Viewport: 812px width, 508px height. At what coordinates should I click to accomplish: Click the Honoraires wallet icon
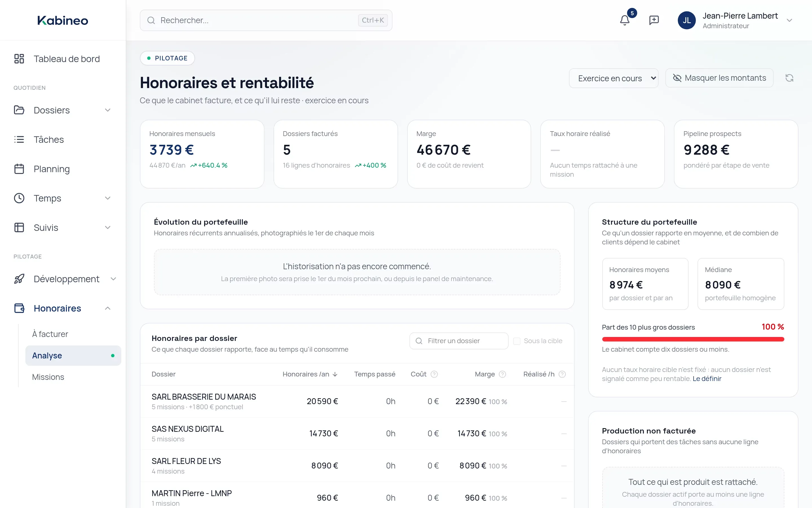(x=19, y=308)
